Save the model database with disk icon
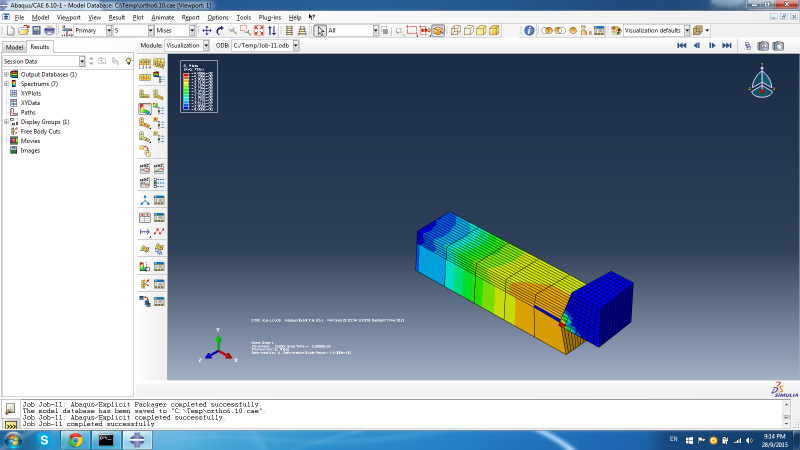This screenshot has width=800, height=450. tap(36, 31)
